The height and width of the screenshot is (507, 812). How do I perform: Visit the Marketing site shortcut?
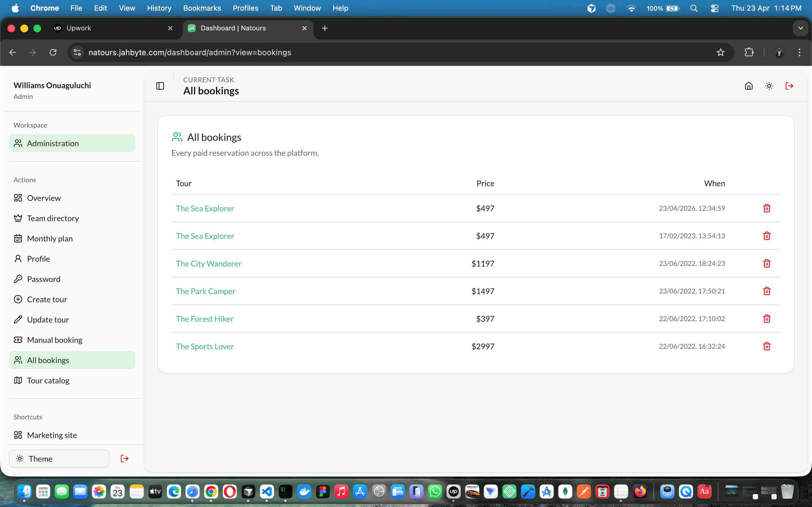click(52, 435)
